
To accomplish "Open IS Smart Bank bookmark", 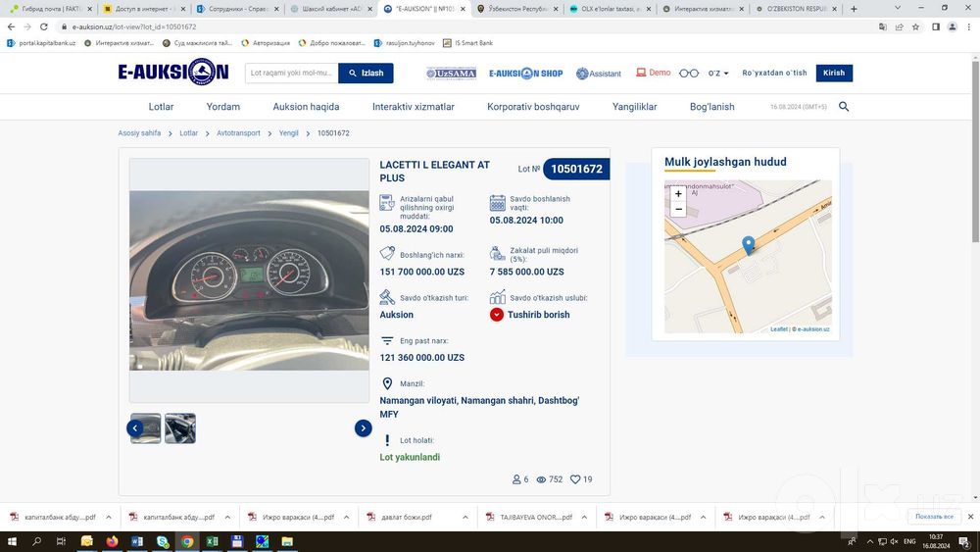I will click(467, 43).
